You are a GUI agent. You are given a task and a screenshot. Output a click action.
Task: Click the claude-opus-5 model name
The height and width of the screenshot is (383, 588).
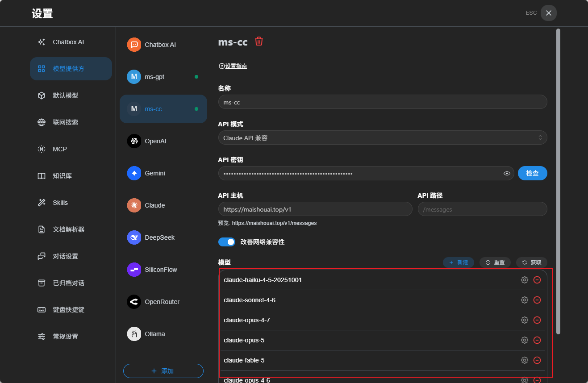[244, 340]
